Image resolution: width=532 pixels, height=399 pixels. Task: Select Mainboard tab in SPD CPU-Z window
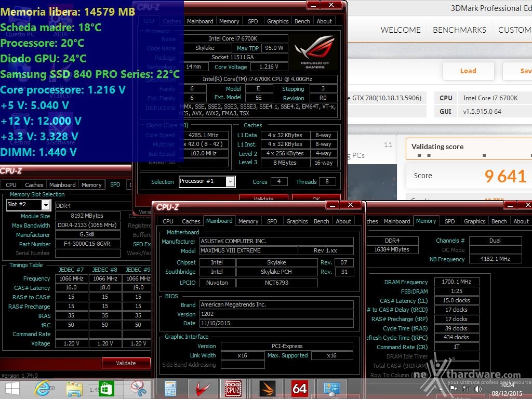pos(62,185)
